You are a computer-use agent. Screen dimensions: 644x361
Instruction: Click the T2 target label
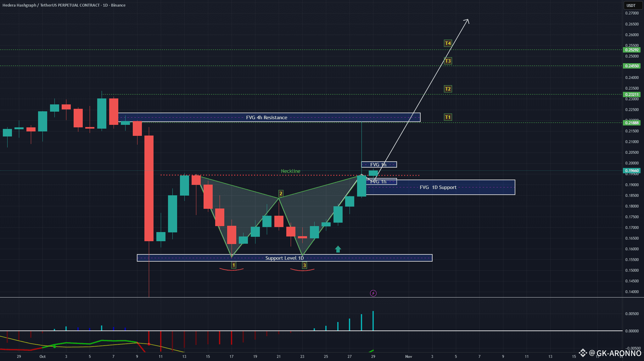click(448, 89)
